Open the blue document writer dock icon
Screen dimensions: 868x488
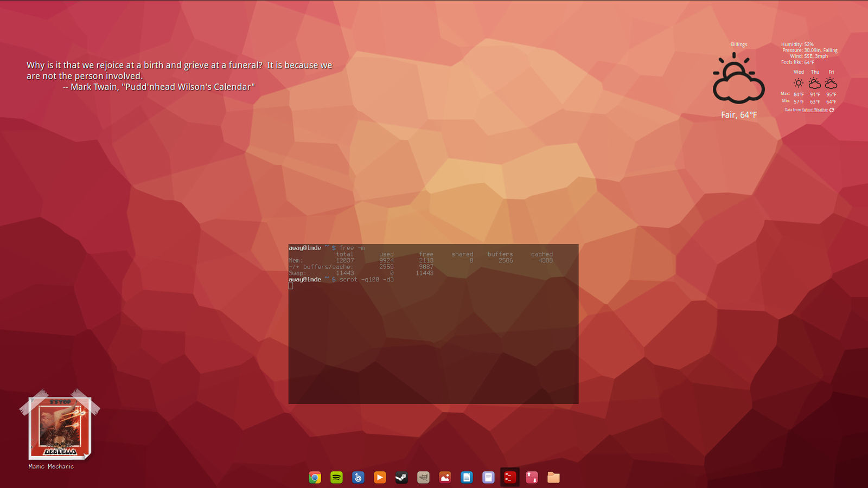click(x=467, y=477)
